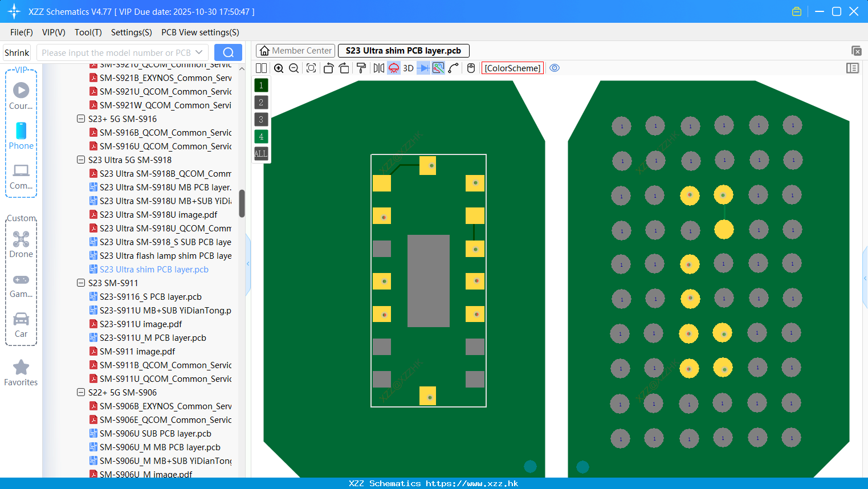Click the restore tabs icon top right
This screenshot has height=489, width=868.
tap(856, 51)
